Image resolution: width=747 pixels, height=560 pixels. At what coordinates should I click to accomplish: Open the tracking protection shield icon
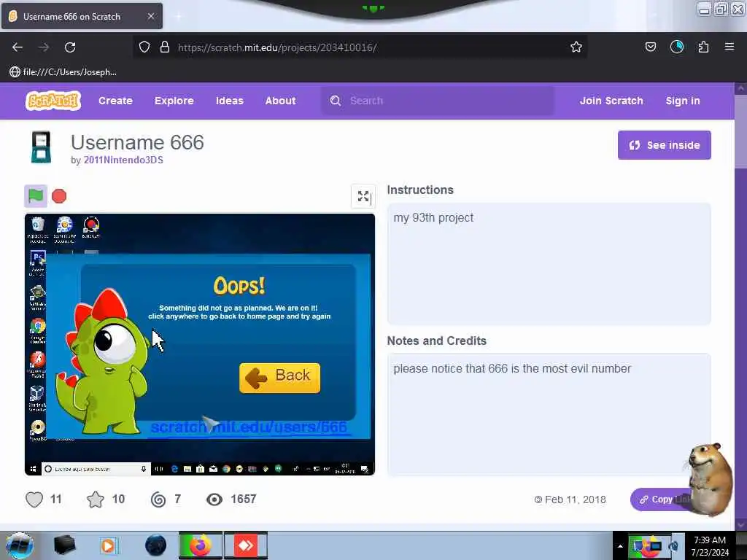(144, 47)
